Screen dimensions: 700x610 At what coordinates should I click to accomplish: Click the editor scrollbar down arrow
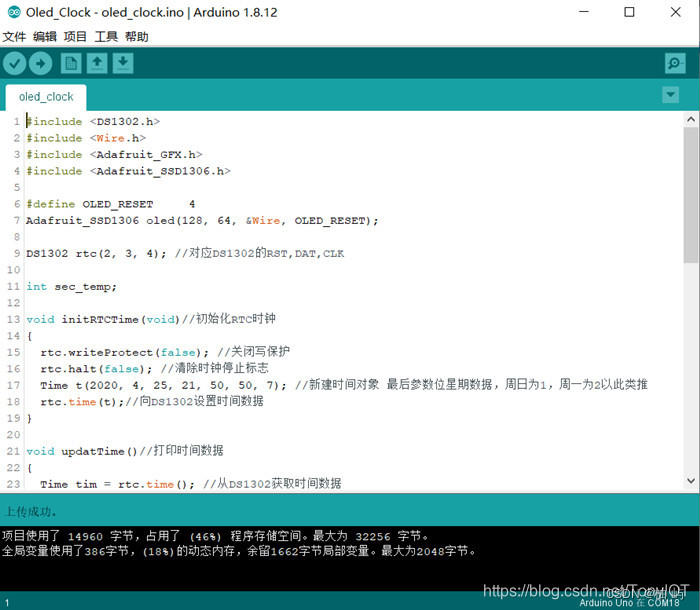click(x=691, y=481)
